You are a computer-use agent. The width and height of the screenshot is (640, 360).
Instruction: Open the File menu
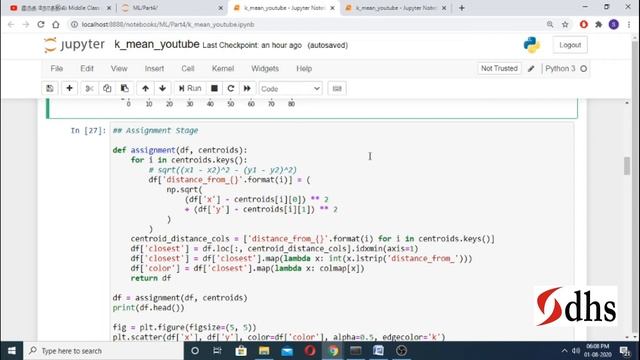point(57,69)
